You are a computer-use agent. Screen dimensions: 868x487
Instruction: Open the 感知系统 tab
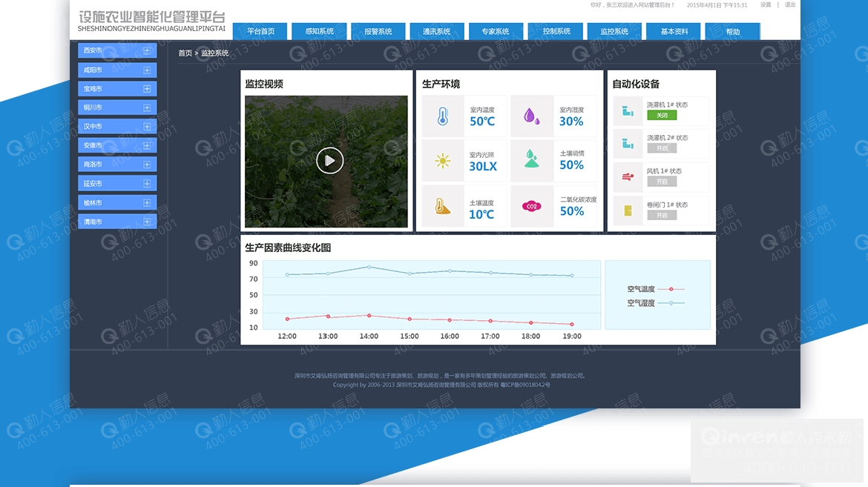tap(320, 32)
